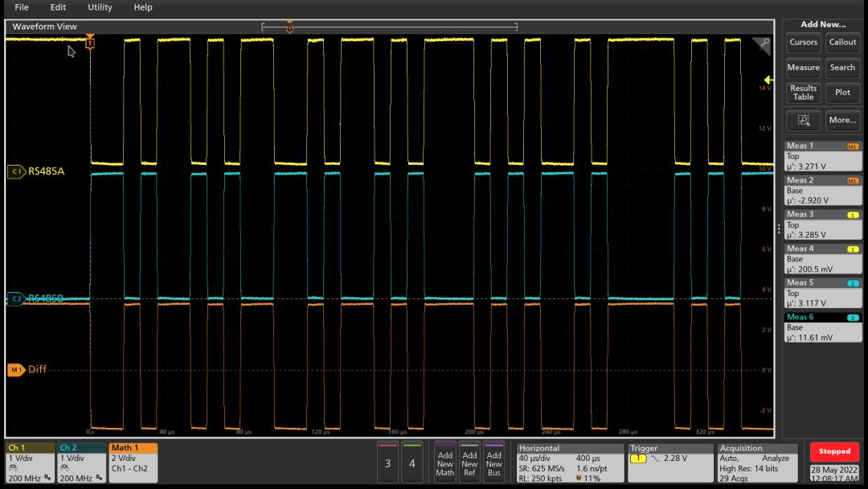
Task: Open the Horizontal settings badge
Action: (570, 462)
